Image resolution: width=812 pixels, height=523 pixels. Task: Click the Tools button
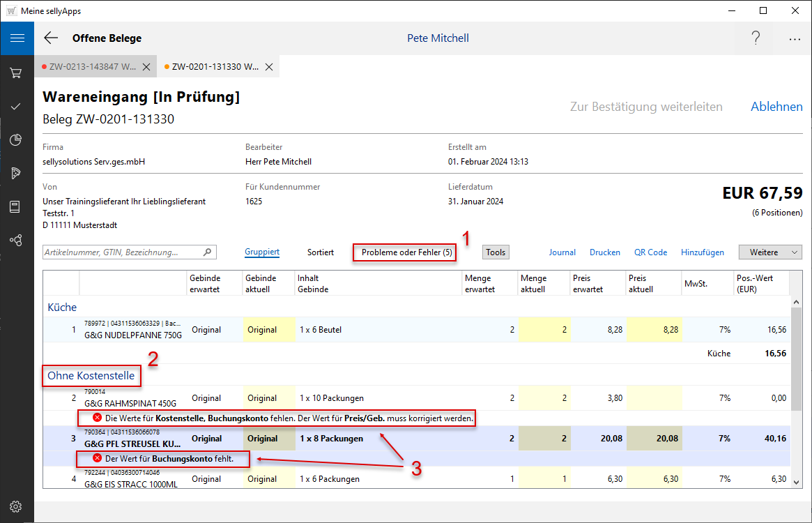coord(496,252)
